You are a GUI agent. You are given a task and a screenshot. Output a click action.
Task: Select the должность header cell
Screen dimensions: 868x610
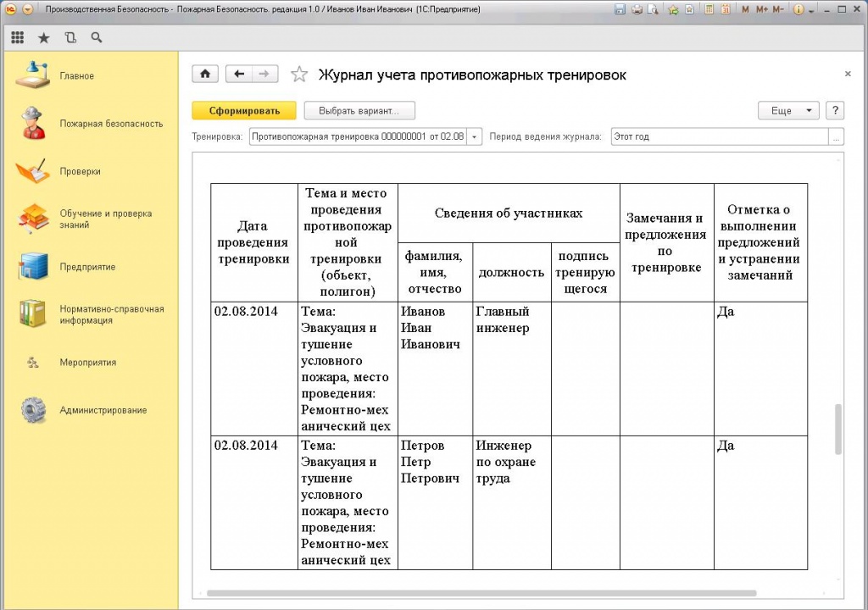(512, 272)
